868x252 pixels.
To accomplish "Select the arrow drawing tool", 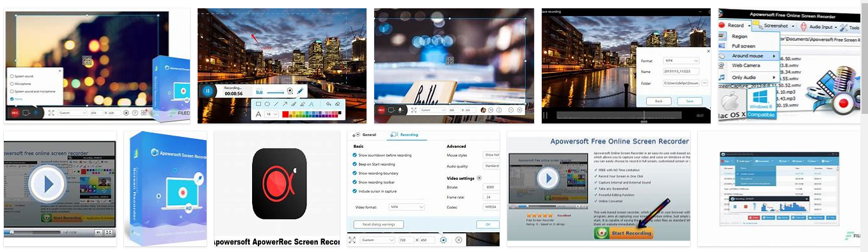I will [x=285, y=104].
